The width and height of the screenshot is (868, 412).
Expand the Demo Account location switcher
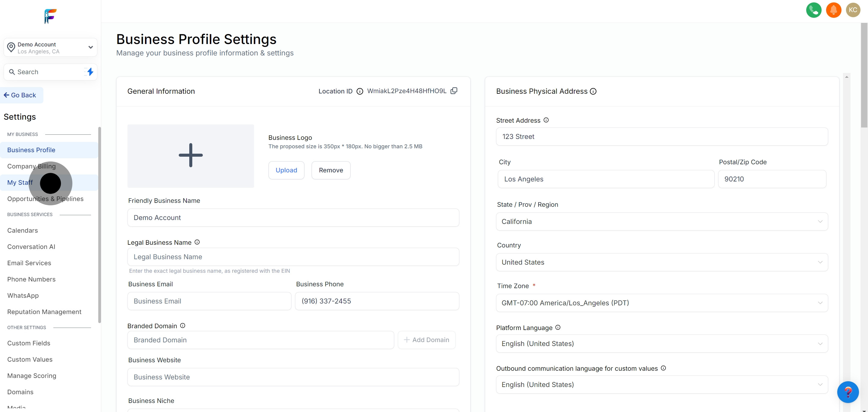51,48
